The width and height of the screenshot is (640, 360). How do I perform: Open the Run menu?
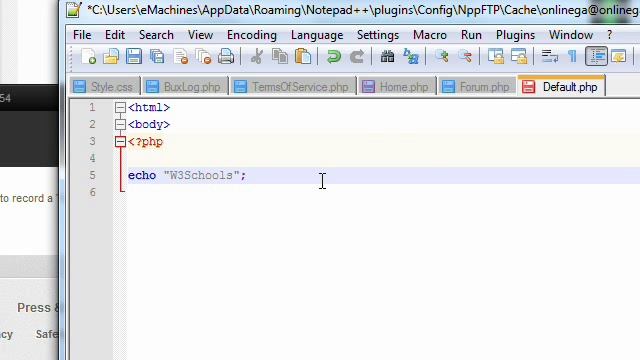pyautogui.click(x=471, y=35)
